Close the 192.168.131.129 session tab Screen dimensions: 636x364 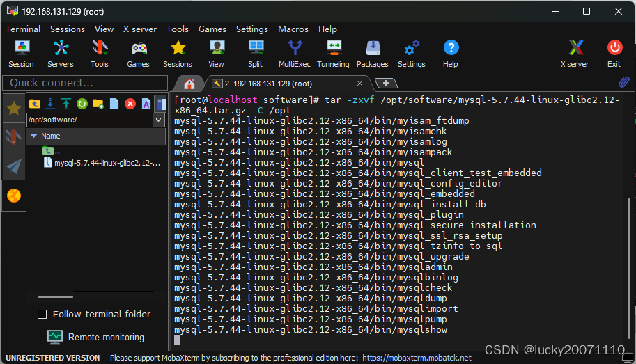359,83
